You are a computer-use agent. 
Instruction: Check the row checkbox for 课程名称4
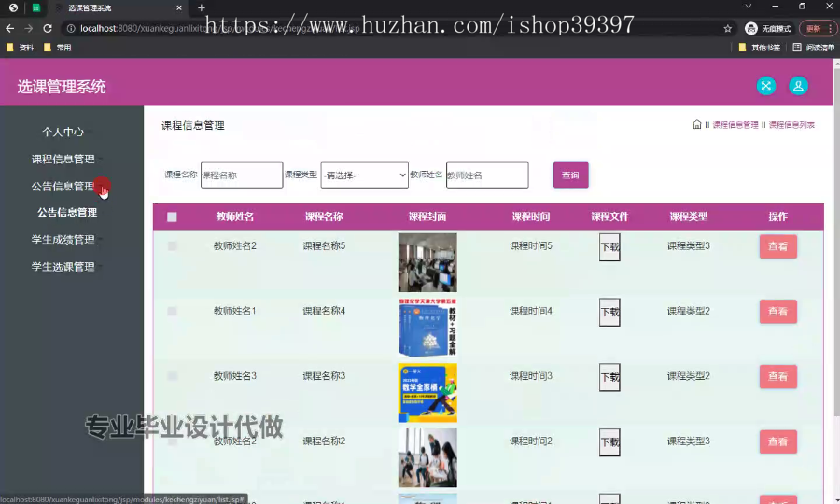point(172,311)
